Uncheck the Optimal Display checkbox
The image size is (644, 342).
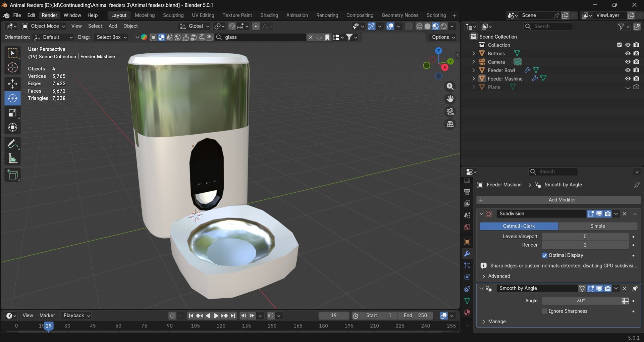coord(544,255)
